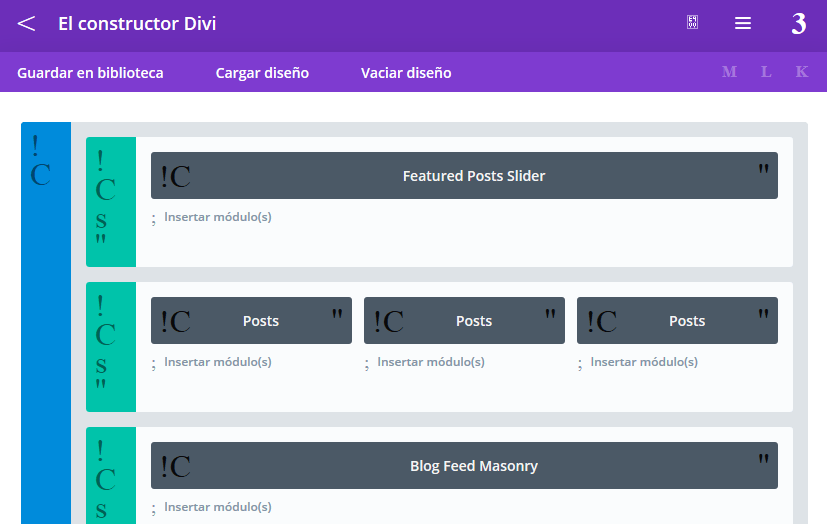This screenshot has height=524, width=827.
Task: Click the quote icon on the Posts row's green handle
Action: pyautogui.click(x=101, y=384)
